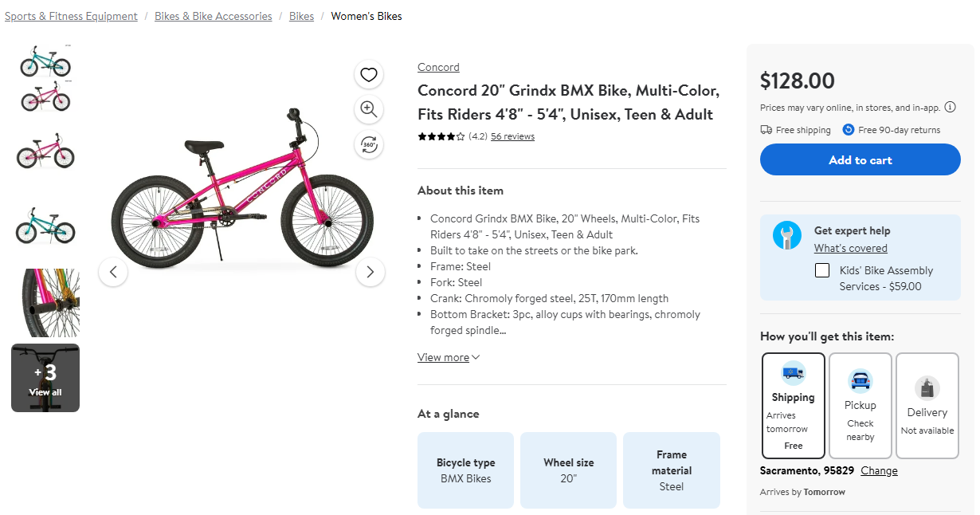Click the expert help wrench icon

tap(786, 235)
